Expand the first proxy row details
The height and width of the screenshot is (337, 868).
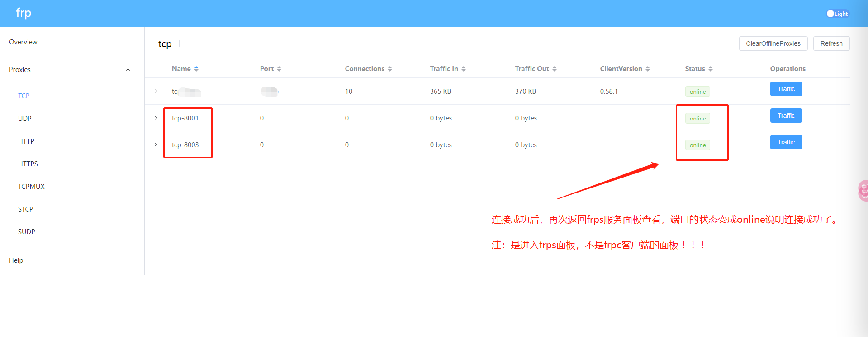156,91
